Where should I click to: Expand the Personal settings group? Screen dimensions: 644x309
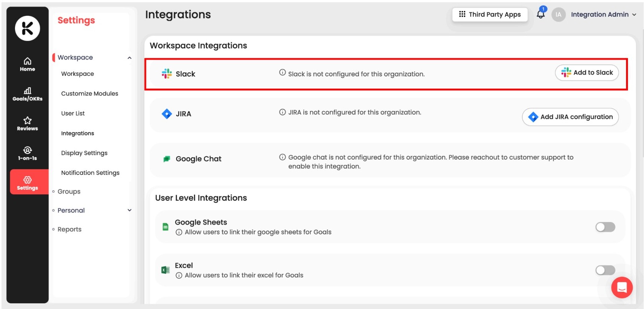pyautogui.click(x=129, y=210)
